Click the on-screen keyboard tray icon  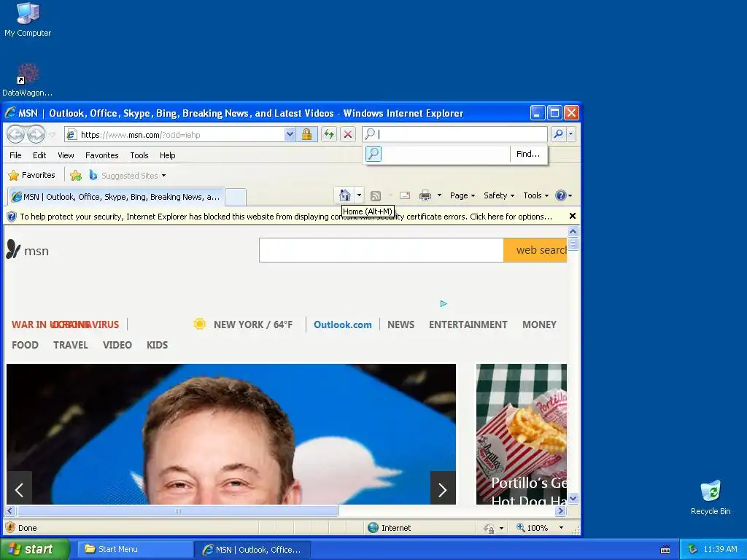tap(665, 550)
